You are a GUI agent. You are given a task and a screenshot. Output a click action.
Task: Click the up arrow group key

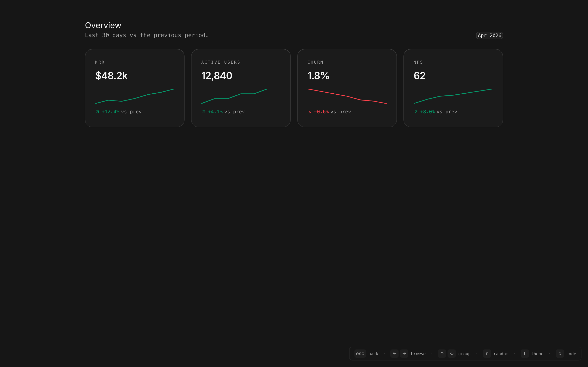click(x=442, y=354)
